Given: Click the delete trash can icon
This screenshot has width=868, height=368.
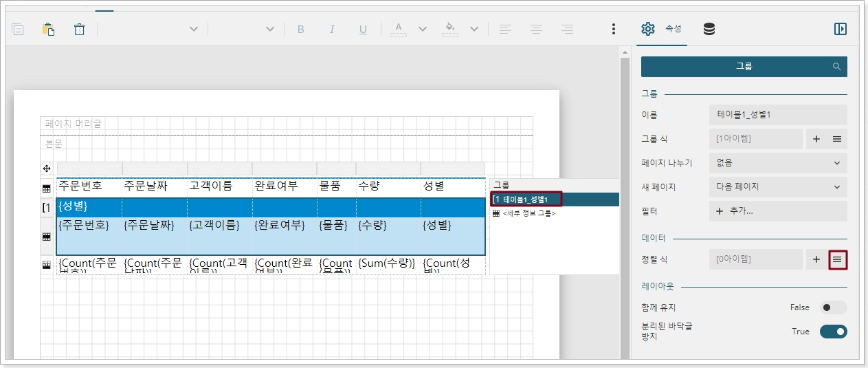Looking at the screenshot, I should pyautogui.click(x=80, y=29).
